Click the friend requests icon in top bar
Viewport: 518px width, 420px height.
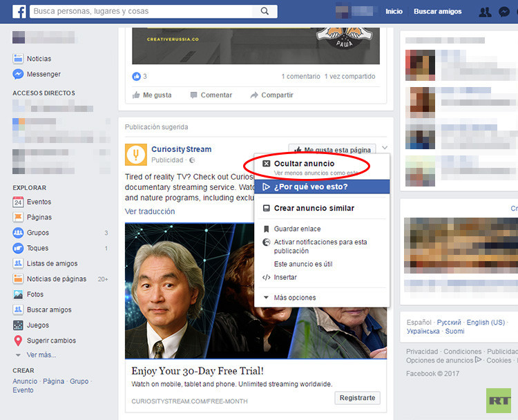486,12
